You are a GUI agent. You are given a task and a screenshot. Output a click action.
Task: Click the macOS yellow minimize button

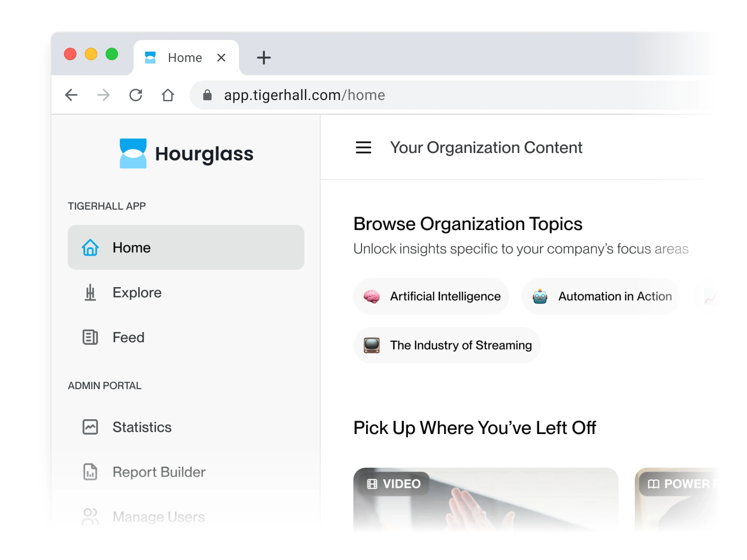point(91,54)
